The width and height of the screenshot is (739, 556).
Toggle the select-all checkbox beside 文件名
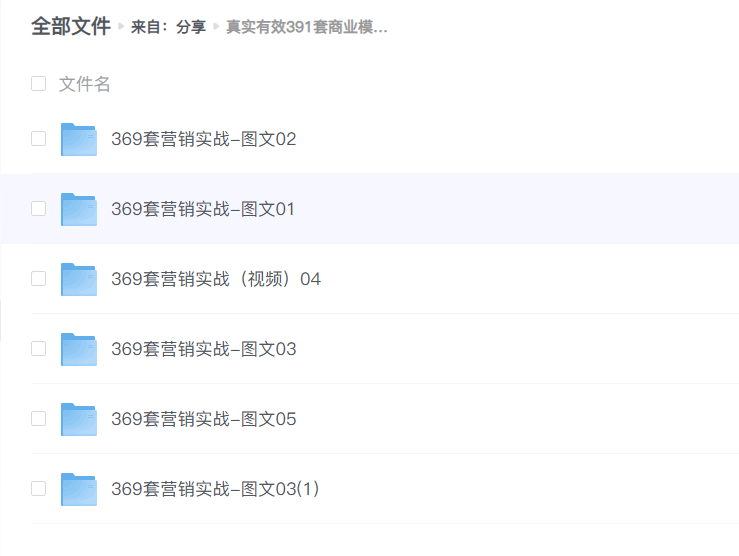(39, 84)
